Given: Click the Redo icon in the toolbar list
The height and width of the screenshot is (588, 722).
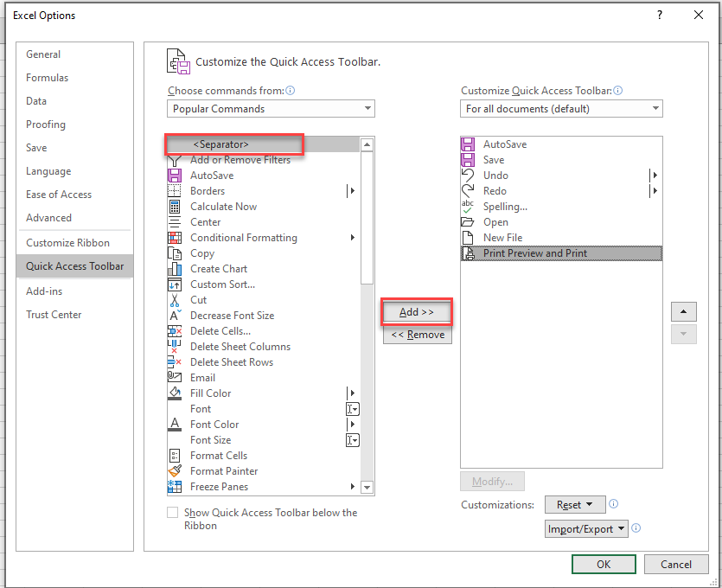Looking at the screenshot, I should click(x=468, y=191).
